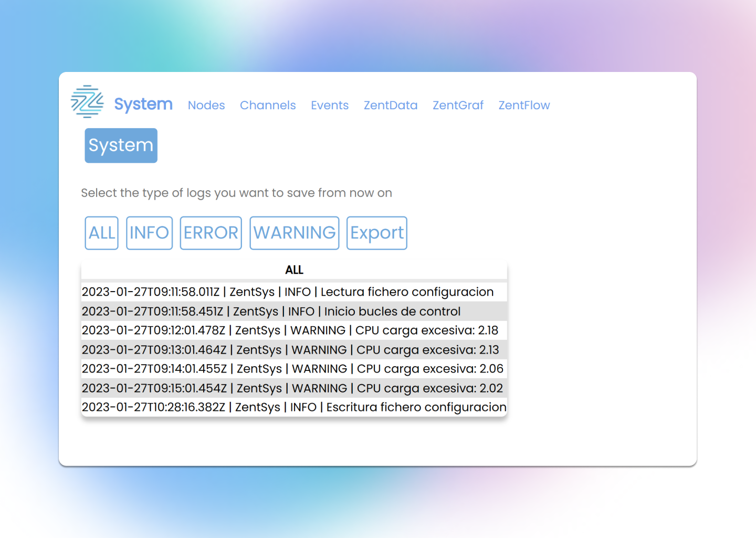The width and height of the screenshot is (756, 538).
Task: Open the System link beside the logo
Action: 143,105
